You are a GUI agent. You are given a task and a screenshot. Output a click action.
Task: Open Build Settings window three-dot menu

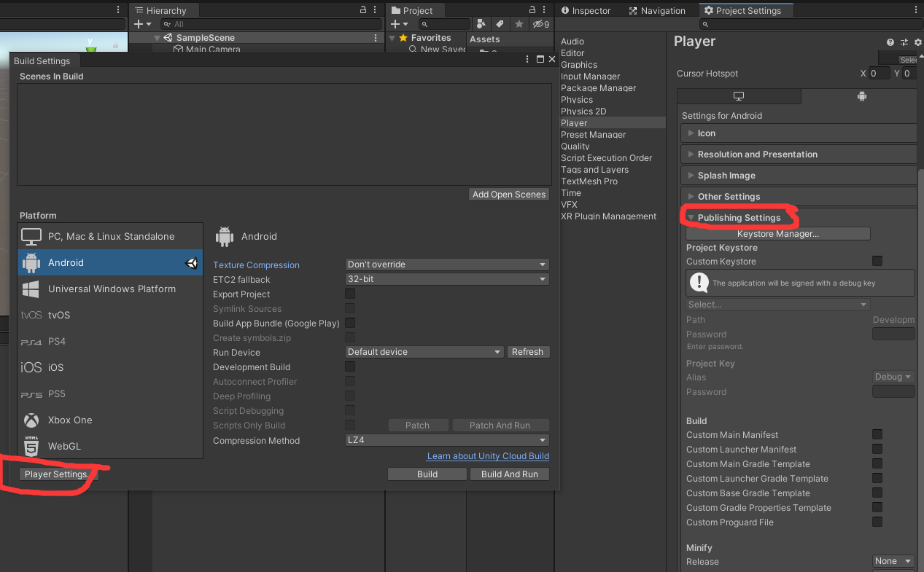527,60
